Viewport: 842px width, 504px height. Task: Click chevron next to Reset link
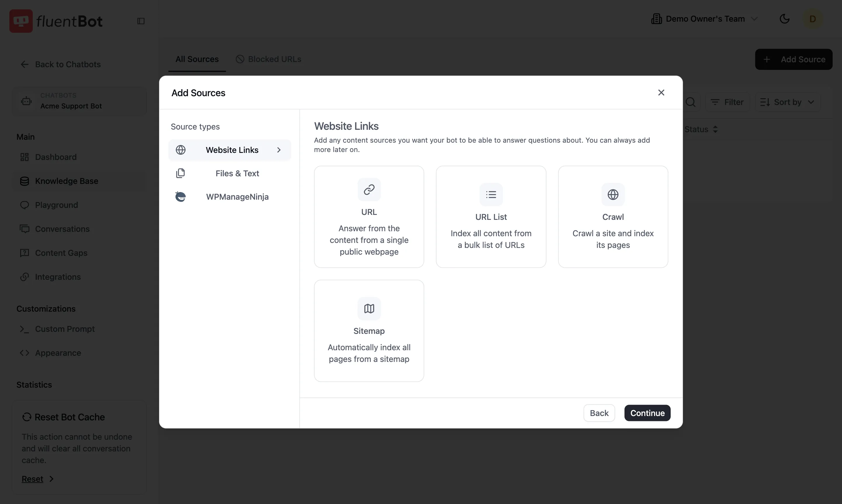pos(52,479)
